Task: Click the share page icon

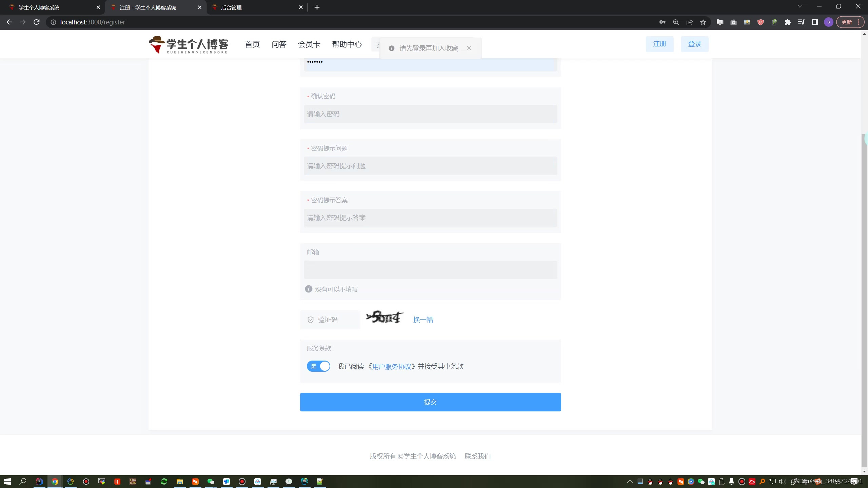Action: pos(689,22)
